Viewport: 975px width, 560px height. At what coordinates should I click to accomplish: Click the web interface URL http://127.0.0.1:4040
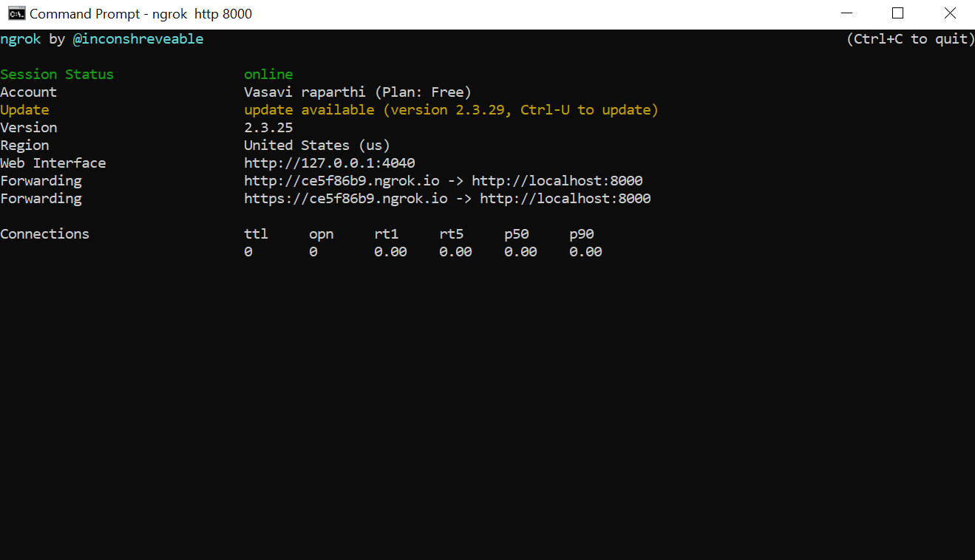click(x=330, y=163)
